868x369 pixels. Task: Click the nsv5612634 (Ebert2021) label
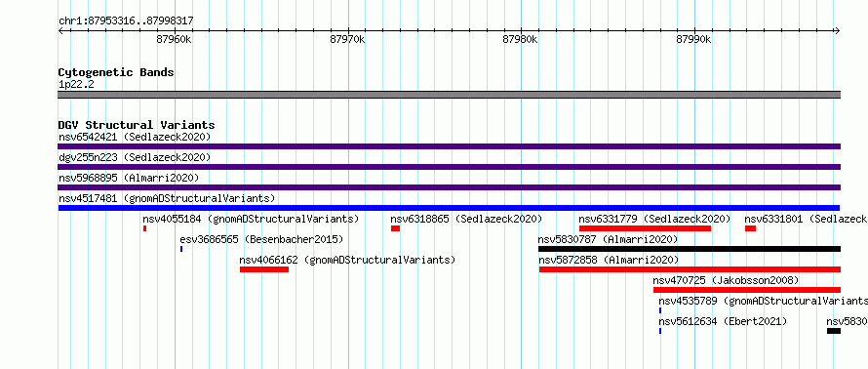(x=723, y=321)
